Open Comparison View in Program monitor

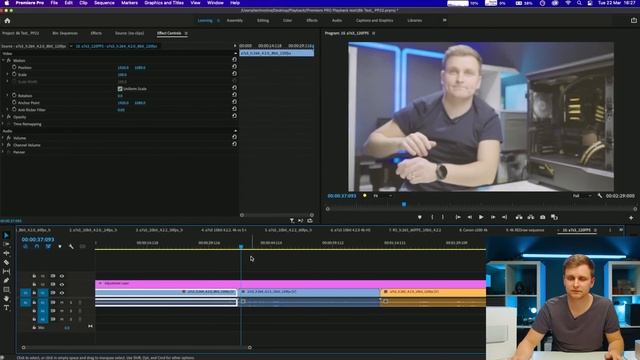554,217
